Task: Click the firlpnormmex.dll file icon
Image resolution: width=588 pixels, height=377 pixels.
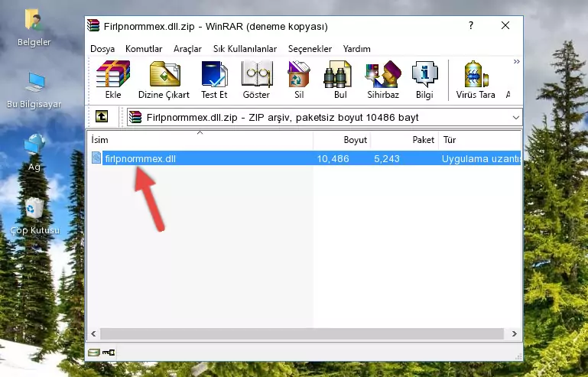Action: (96, 158)
